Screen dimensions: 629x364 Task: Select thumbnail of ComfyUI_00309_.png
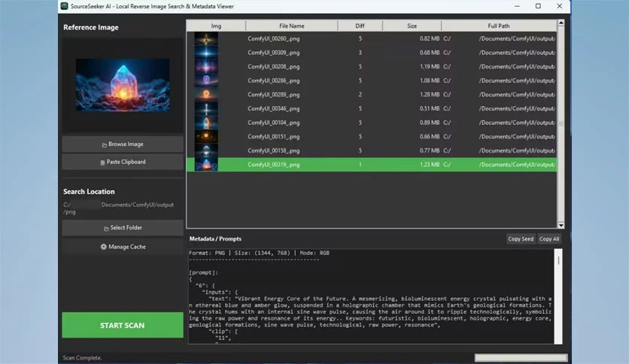(x=206, y=53)
